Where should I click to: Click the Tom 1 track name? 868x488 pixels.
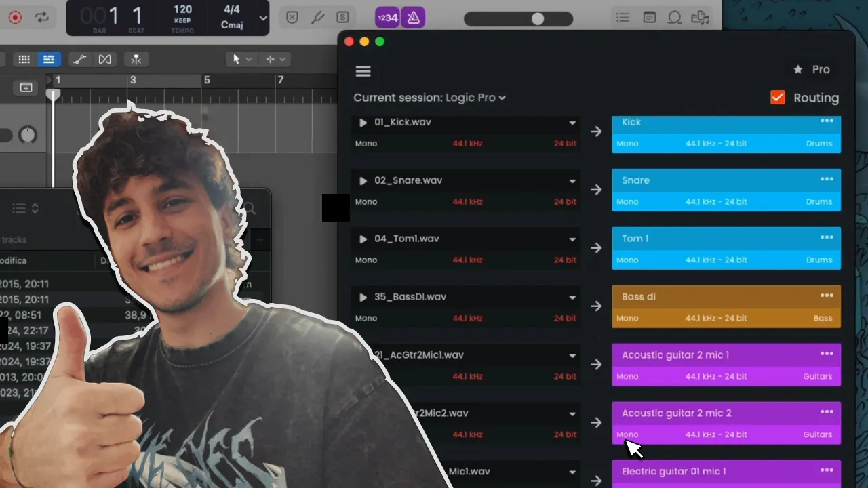click(x=635, y=239)
